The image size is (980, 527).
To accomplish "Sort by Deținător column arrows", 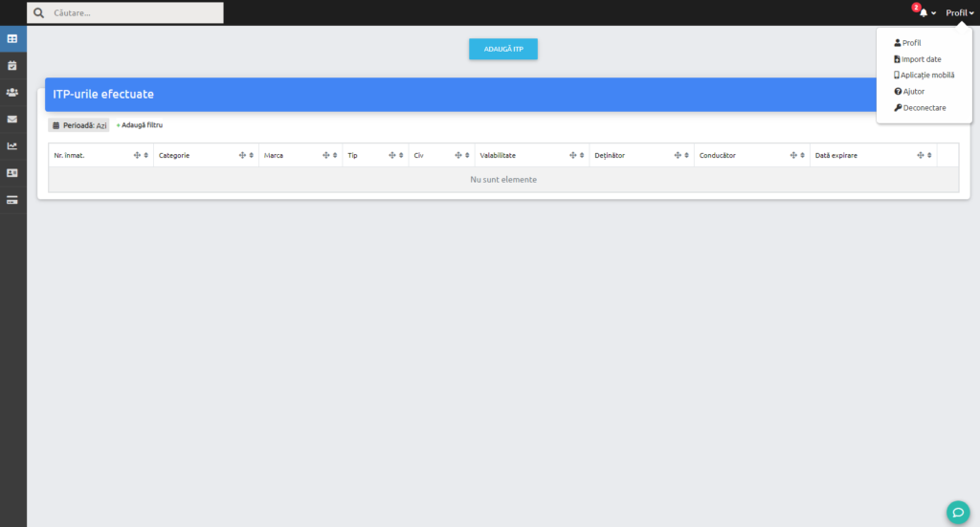I will click(x=687, y=156).
